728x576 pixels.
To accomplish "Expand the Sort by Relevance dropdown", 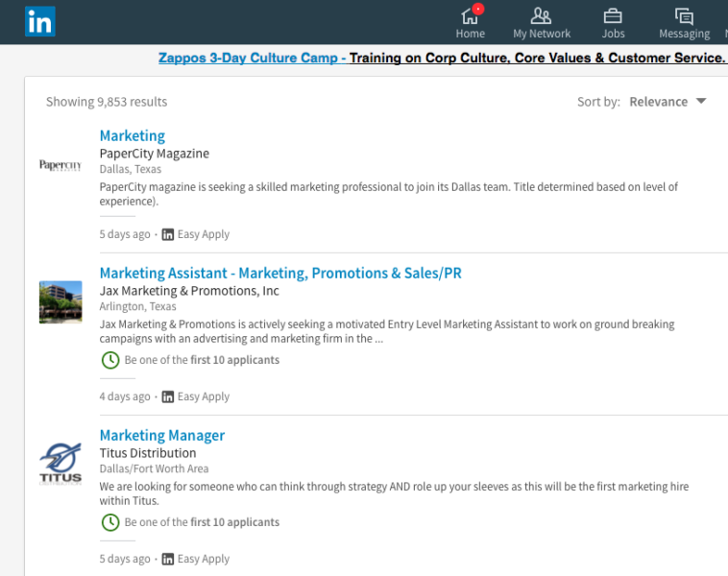I will (667, 102).
